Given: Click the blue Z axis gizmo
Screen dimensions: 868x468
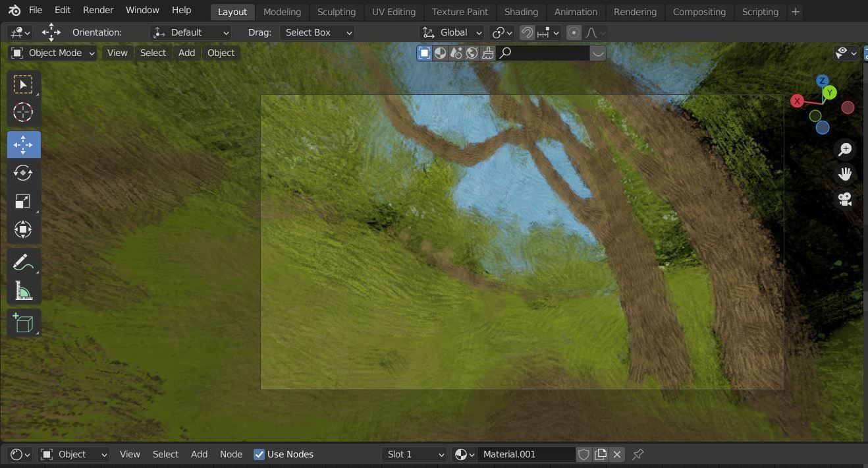Looking at the screenshot, I should pos(822,80).
